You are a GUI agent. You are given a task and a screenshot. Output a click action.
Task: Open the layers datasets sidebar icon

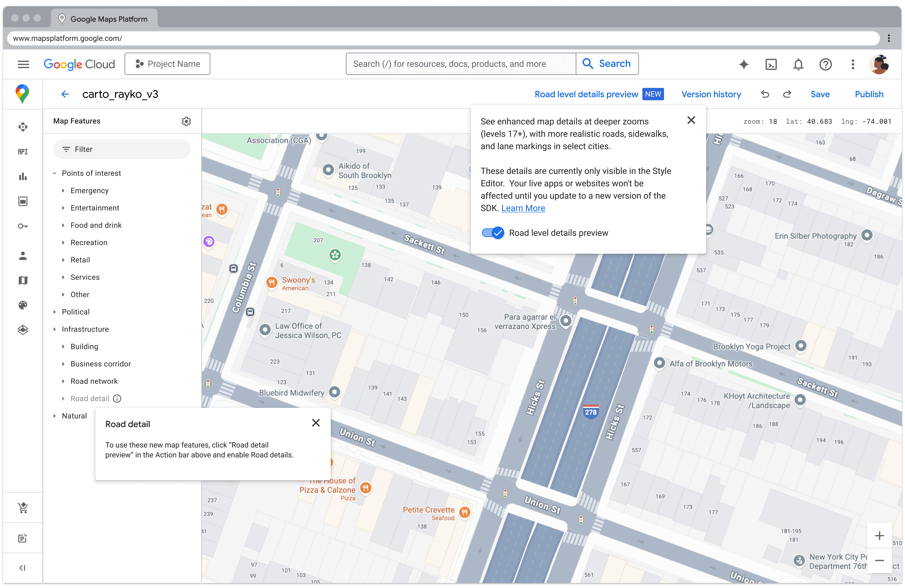tap(23, 330)
